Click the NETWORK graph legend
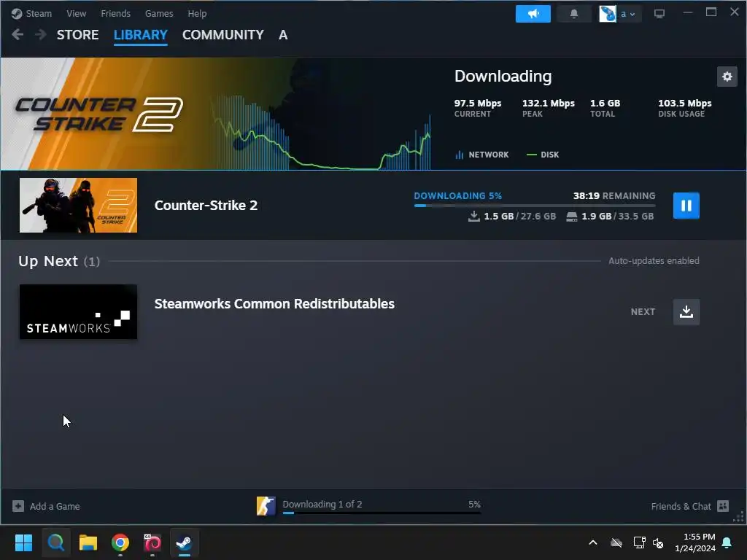Viewport: 747px width, 560px height. tap(482, 155)
